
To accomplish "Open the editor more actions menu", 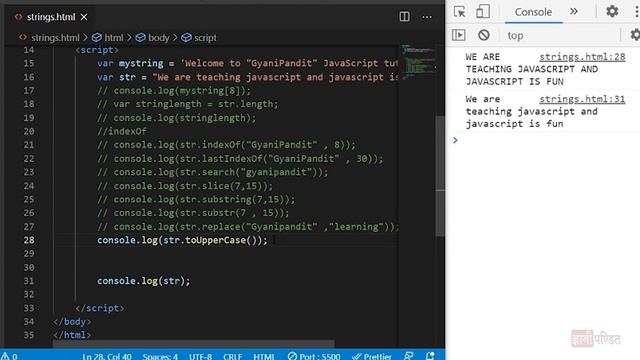I will click(x=427, y=17).
